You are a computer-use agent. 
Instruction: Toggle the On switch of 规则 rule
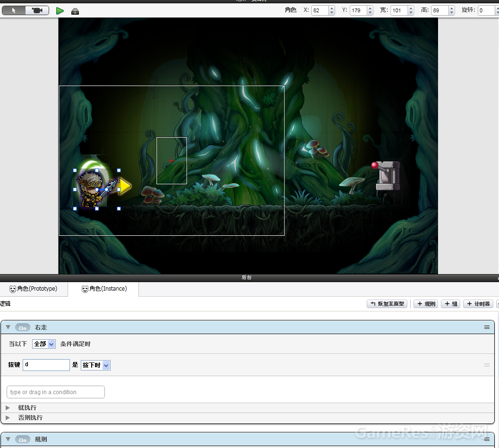(x=23, y=439)
